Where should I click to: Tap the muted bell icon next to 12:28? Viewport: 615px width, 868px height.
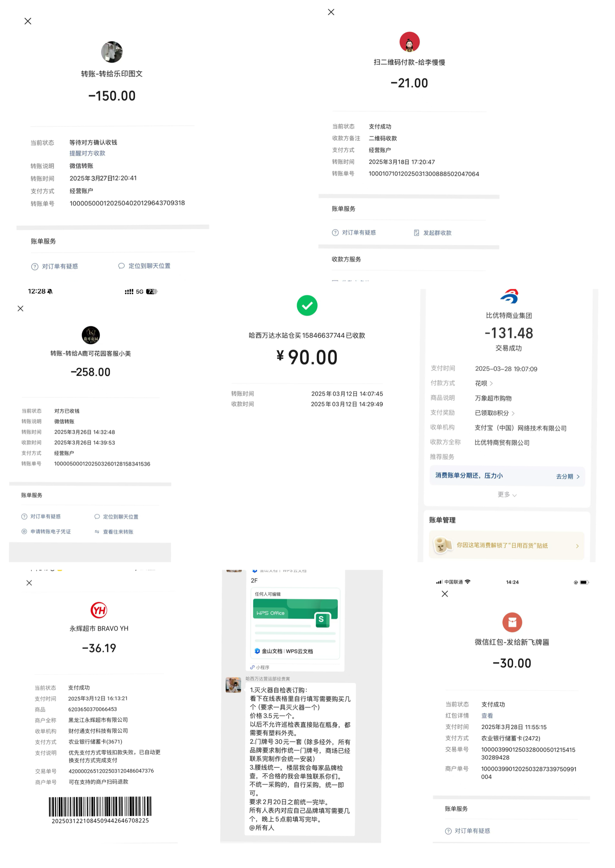50,291
